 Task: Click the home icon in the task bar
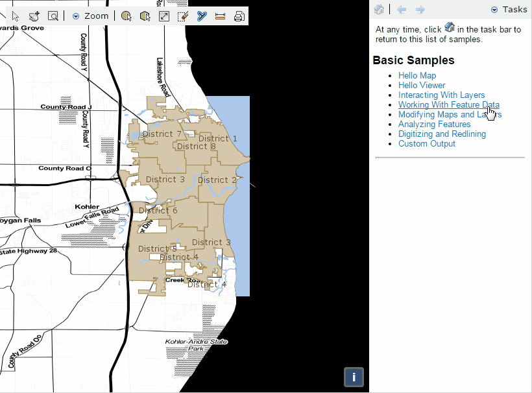tap(379, 9)
